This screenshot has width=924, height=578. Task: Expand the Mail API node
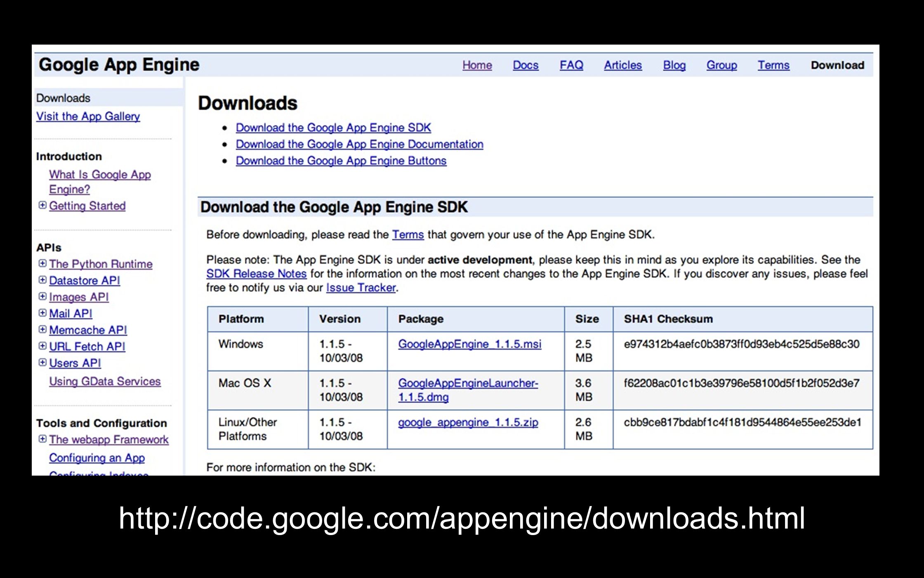pyautogui.click(x=42, y=313)
